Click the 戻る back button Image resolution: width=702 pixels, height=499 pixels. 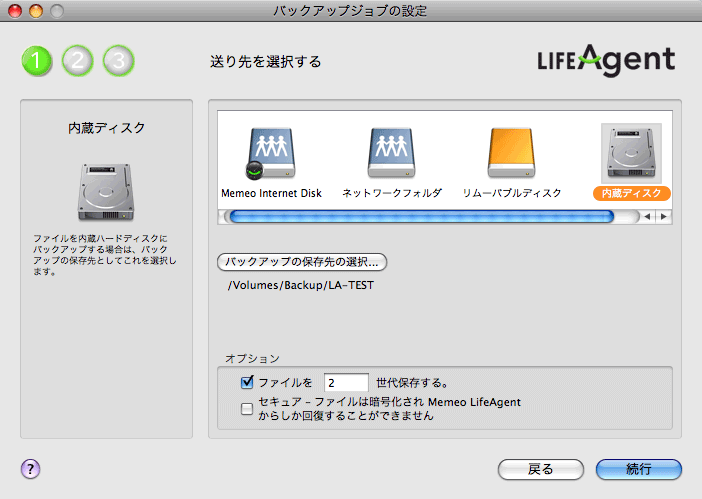pyautogui.click(x=541, y=469)
